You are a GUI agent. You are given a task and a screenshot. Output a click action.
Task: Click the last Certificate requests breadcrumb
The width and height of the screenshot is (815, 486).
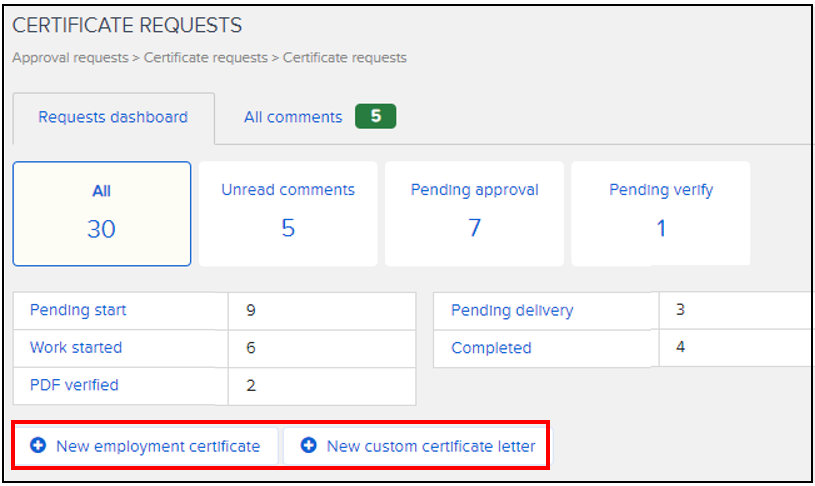pyautogui.click(x=345, y=58)
